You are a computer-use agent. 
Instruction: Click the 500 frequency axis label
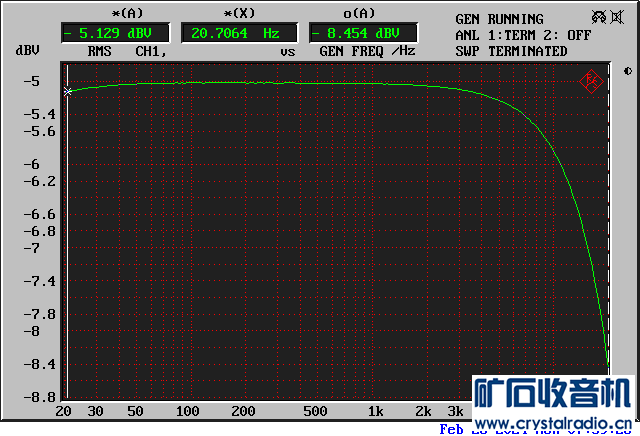[315, 411]
